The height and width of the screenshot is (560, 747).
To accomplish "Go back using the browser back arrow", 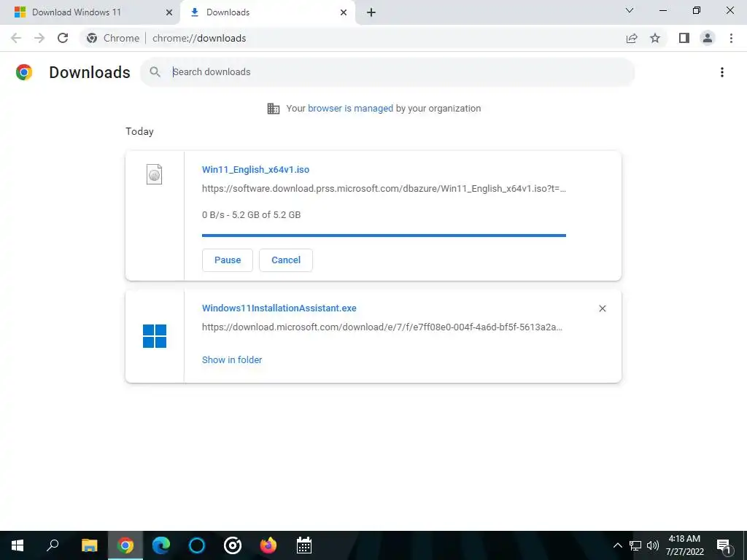I will 16,38.
